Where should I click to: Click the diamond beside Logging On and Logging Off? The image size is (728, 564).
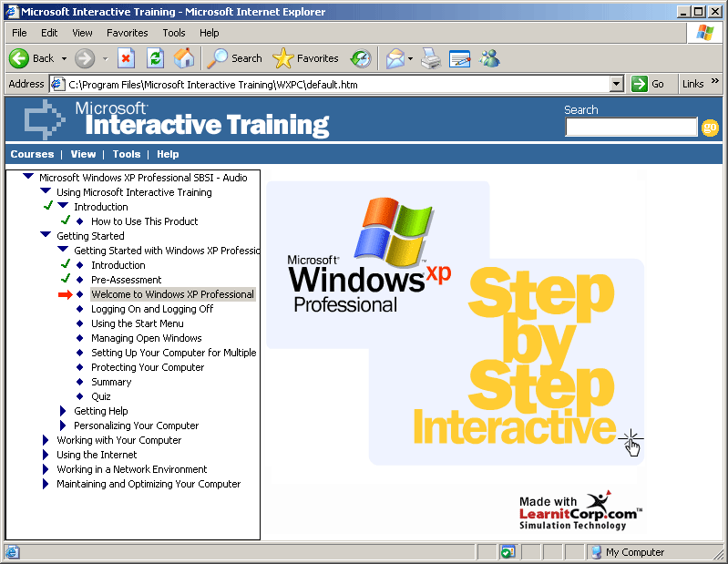pos(80,309)
